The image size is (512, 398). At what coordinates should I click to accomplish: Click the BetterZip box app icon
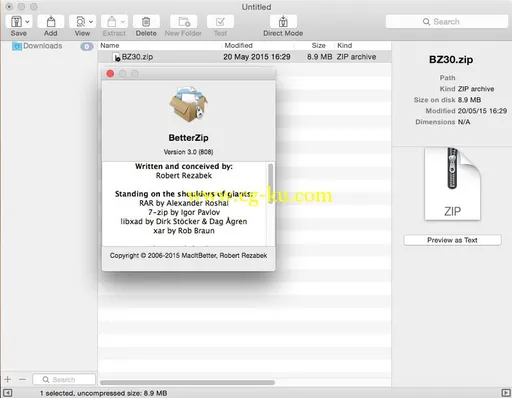coord(189,105)
